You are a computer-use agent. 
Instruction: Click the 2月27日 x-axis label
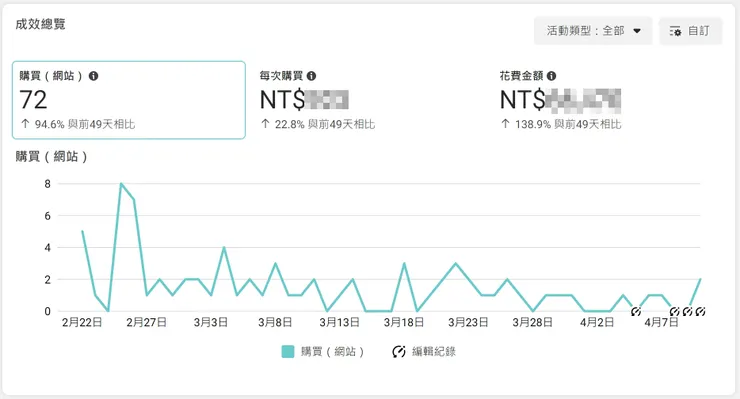(146, 323)
